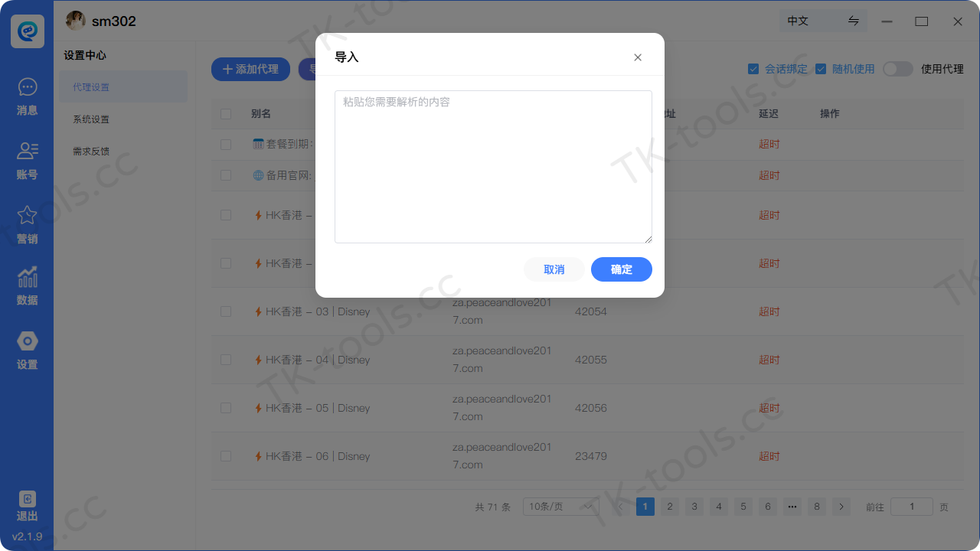Open the 中文 language dropdown

pos(823,21)
